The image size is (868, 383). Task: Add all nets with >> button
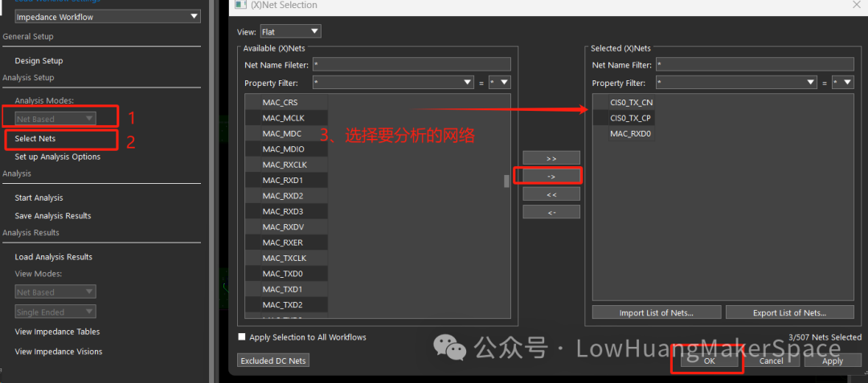pyautogui.click(x=551, y=158)
